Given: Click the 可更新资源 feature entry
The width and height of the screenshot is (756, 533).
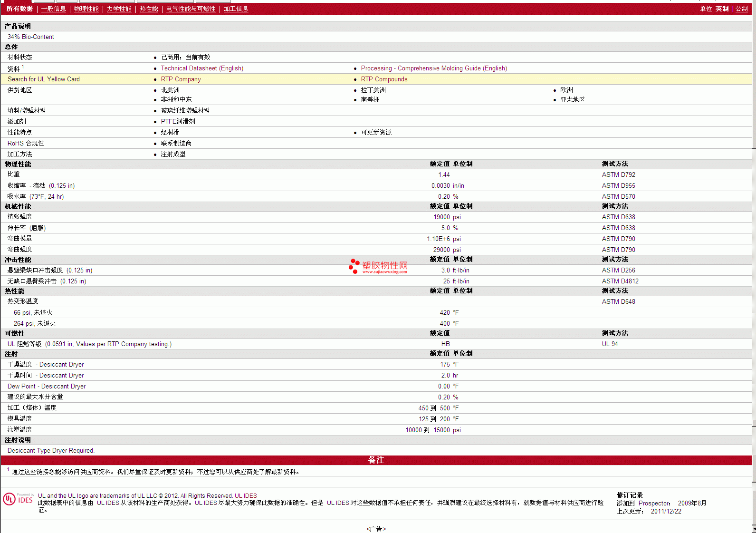Looking at the screenshot, I should coord(376,133).
